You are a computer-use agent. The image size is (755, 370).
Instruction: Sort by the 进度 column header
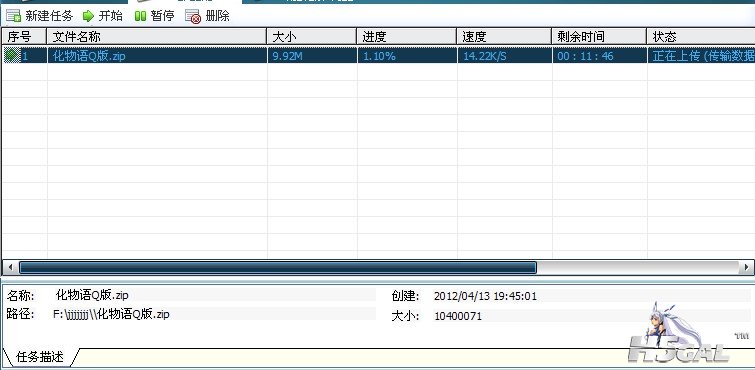point(407,37)
